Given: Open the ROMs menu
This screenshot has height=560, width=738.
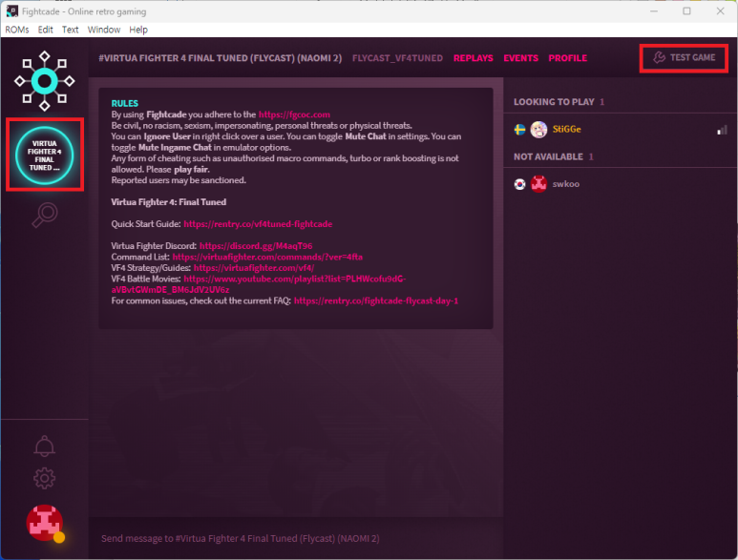Looking at the screenshot, I should pyautogui.click(x=17, y=30).
